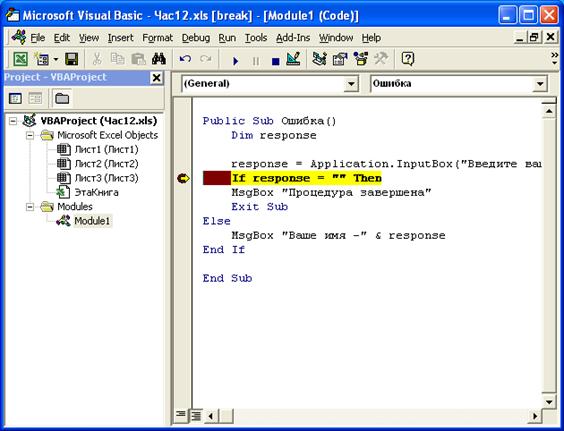Close the inner Module1 code window
The image size is (564, 431).
551,37
